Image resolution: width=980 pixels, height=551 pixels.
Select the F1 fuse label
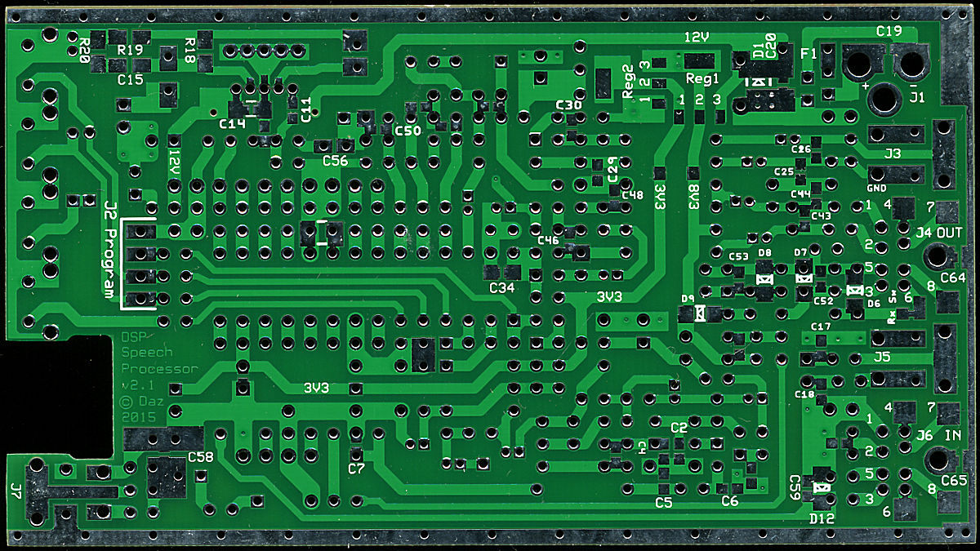pyautogui.click(x=809, y=54)
